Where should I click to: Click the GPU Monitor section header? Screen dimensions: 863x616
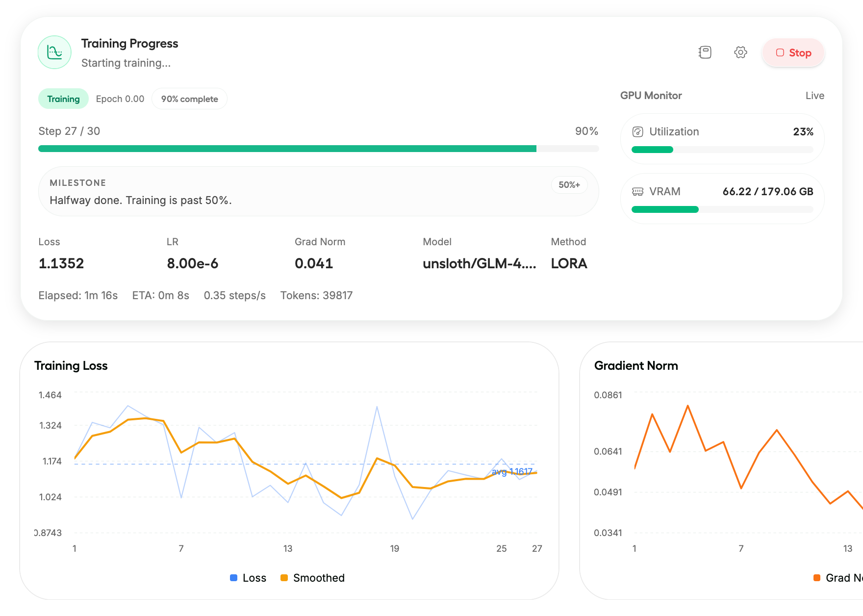click(x=651, y=95)
